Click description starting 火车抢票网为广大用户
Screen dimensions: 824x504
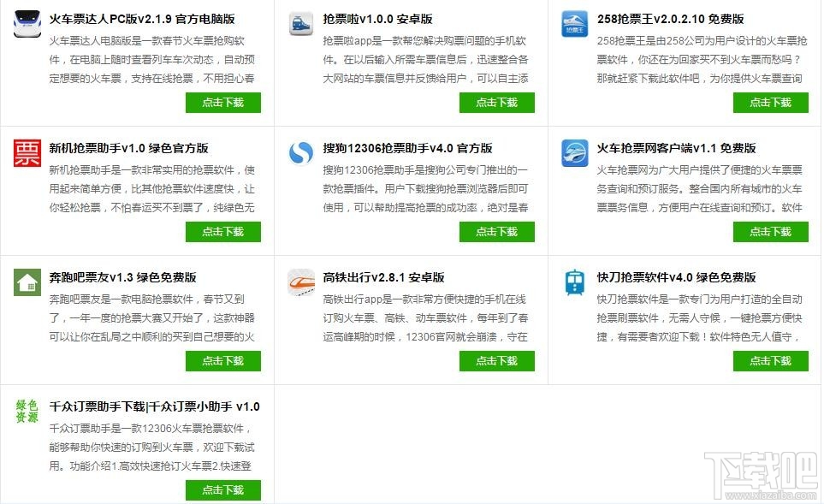point(700,189)
